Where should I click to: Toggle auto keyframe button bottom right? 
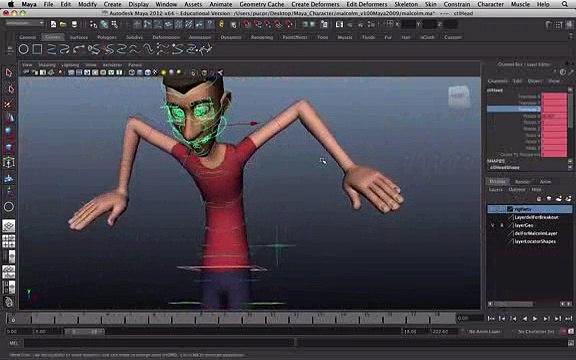564,331
